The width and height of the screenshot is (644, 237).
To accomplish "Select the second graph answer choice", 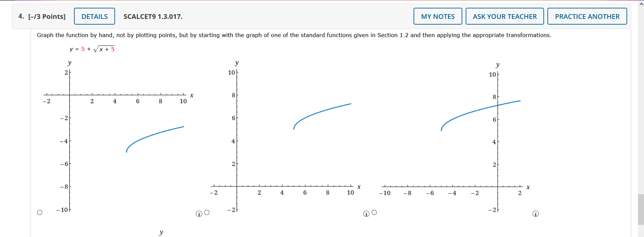I will pos(207,212).
